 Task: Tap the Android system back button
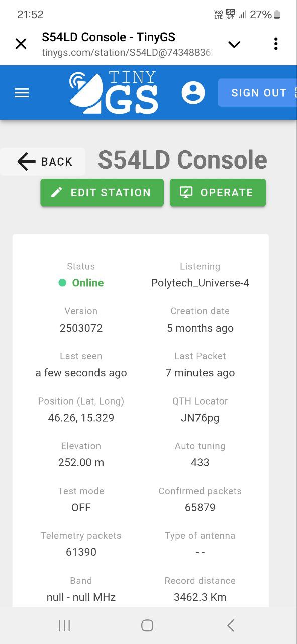coord(231,625)
